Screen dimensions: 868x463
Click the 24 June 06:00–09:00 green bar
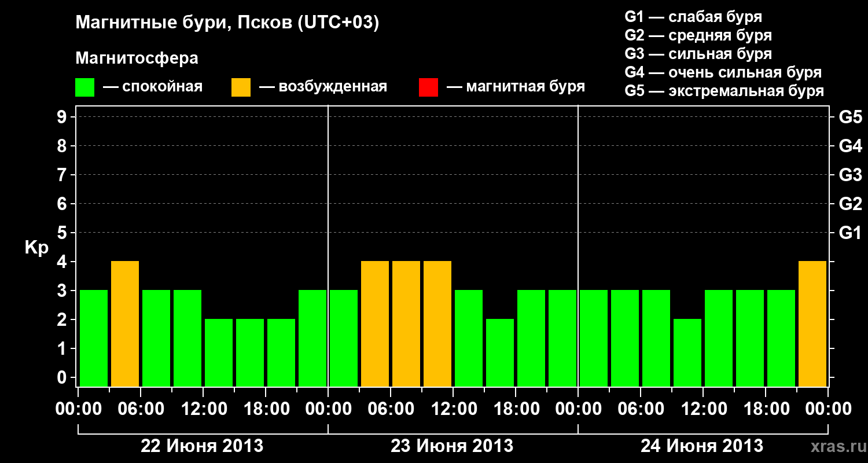click(x=656, y=338)
